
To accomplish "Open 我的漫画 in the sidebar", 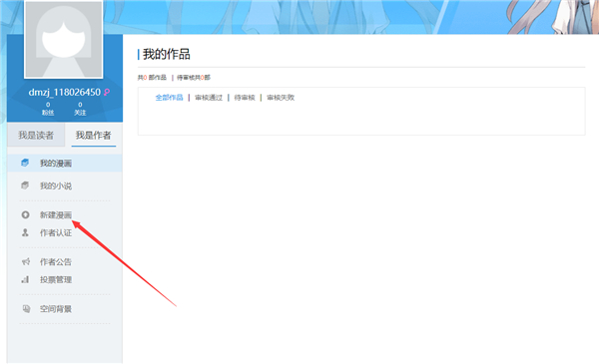I will coord(56,164).
